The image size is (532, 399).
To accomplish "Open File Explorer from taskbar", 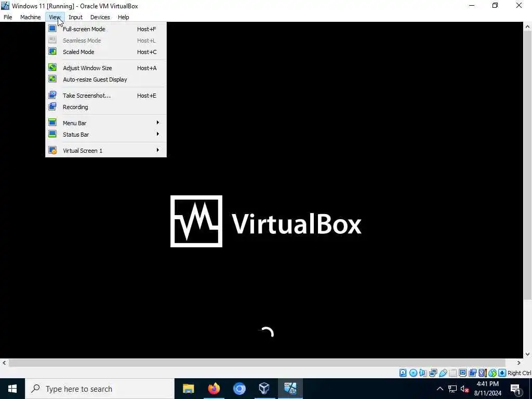I will coord(188,389).
